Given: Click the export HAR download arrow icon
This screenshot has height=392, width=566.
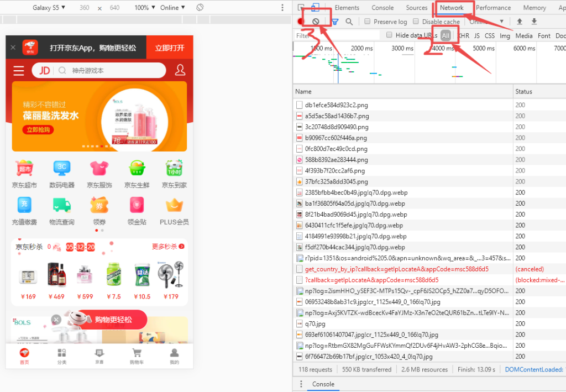Looking at the screenshot, I should point(534,22).
